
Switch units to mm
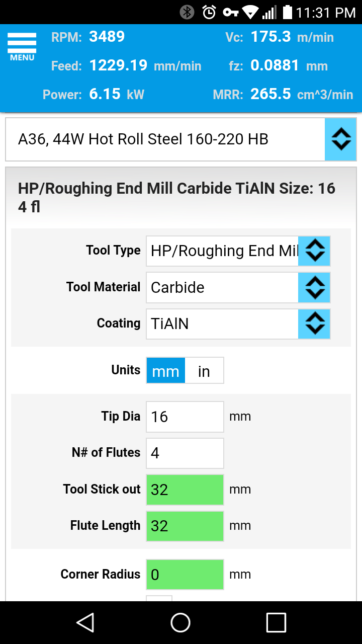coord(165,371)
